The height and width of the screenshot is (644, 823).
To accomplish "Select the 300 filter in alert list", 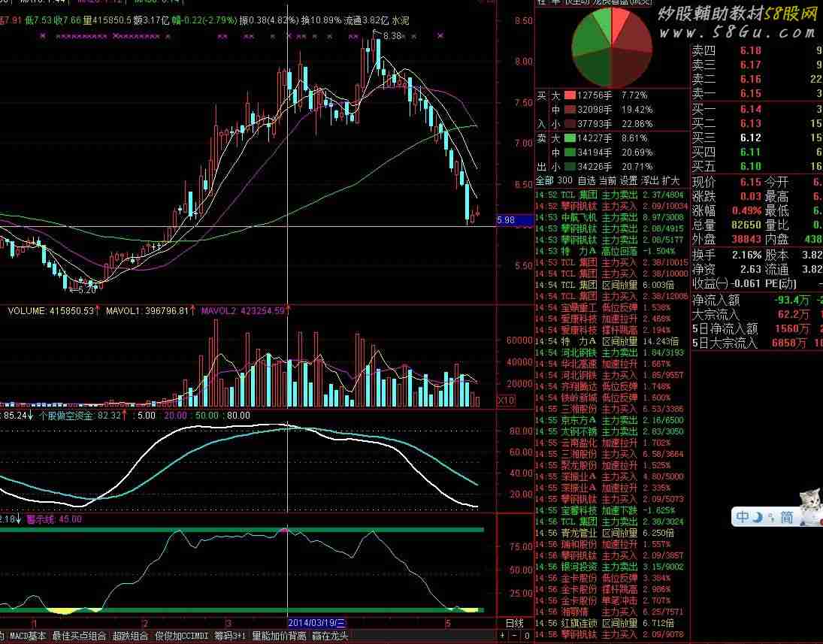I will pyautogui.click(x=564, y=180).
